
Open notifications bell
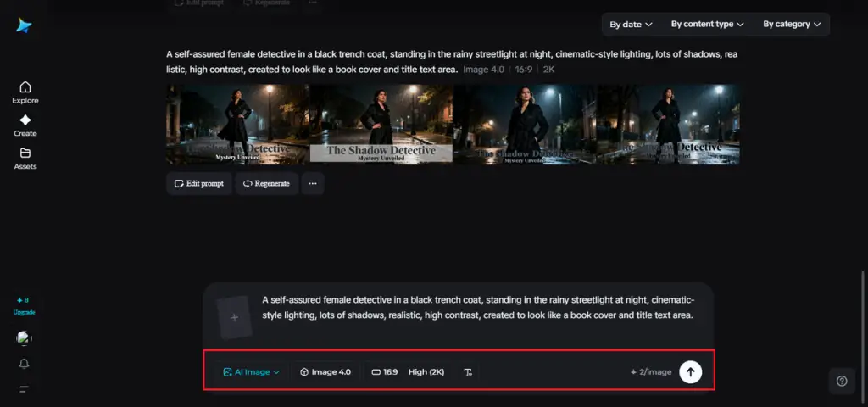pos(24,364)
